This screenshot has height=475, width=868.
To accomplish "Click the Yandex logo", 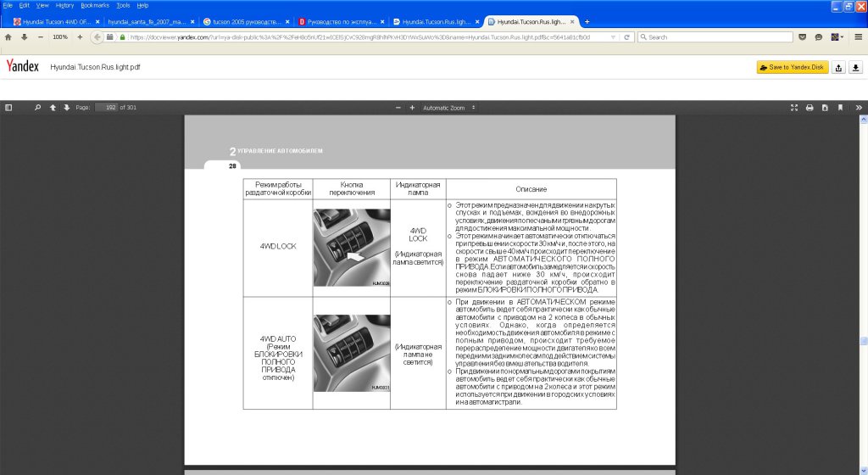I will (22, 66).
